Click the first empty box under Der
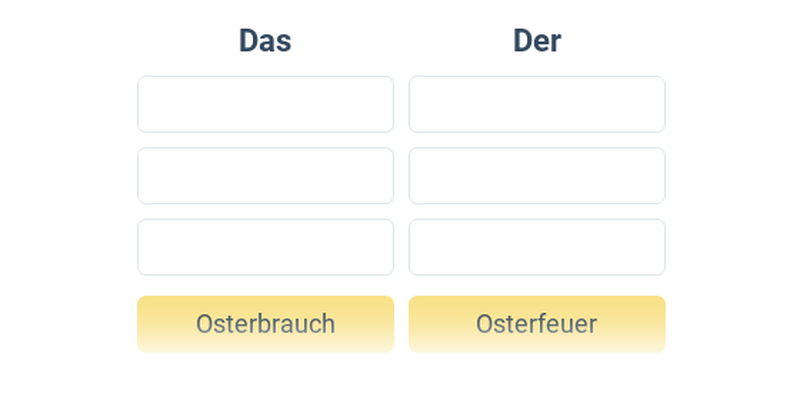The width and height of the screenshot is (800, 400). pyautogui.click(x=537, y=104)
